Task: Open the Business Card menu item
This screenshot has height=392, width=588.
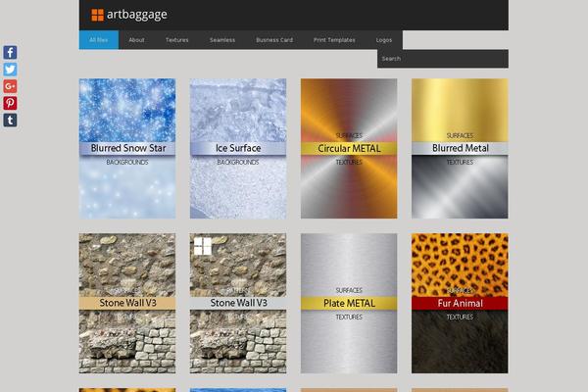Action: pyautogui.click(x=274, y=40)
